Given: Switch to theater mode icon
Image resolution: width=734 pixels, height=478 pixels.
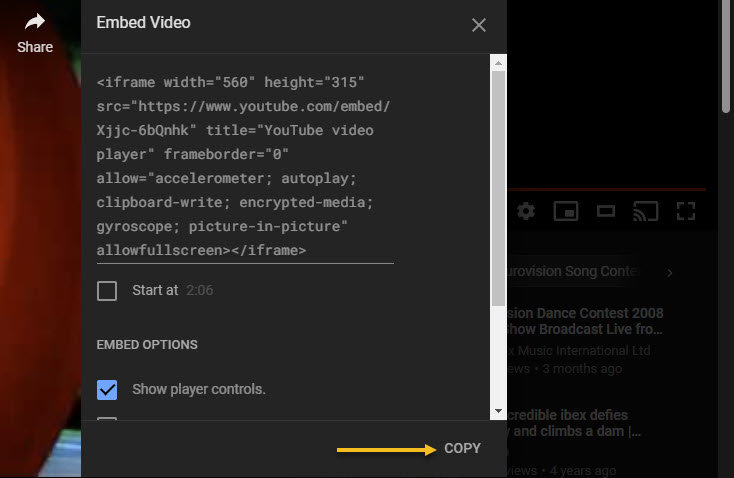Looking at the screenshot, I should pyautogui.click(x=606, y=211).
